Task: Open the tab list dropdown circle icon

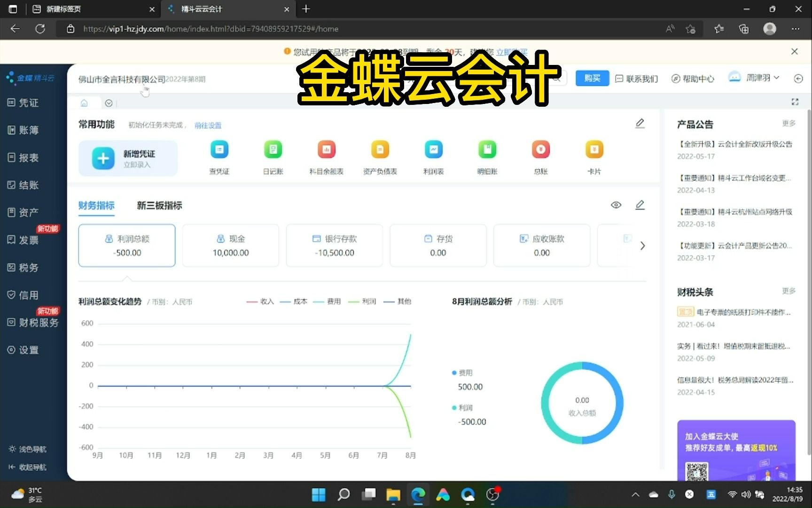Action: coord(109,103)
